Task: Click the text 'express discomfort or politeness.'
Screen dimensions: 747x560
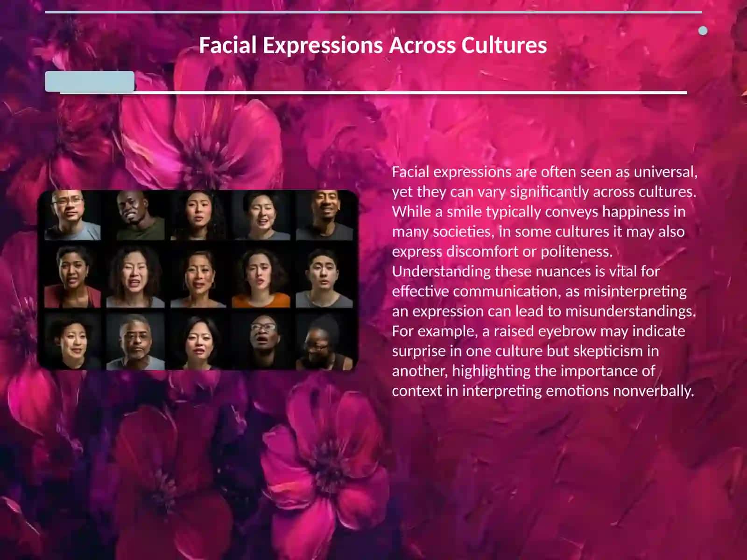Action: (x=502, y=252)
